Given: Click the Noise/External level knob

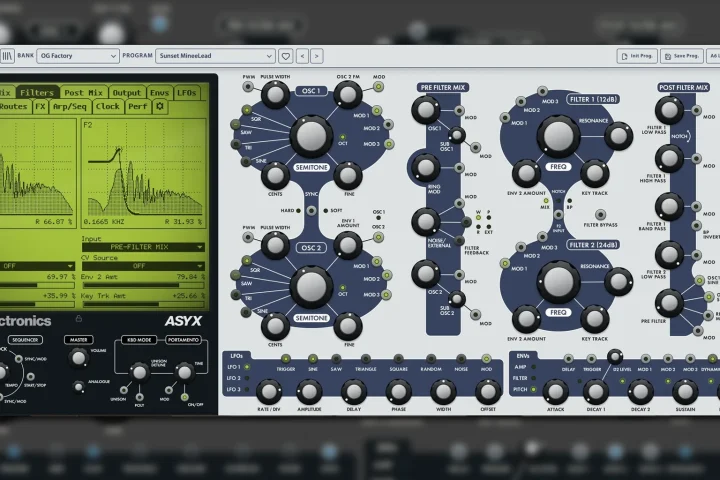Looking at the screenshot, I should (426, 222).
